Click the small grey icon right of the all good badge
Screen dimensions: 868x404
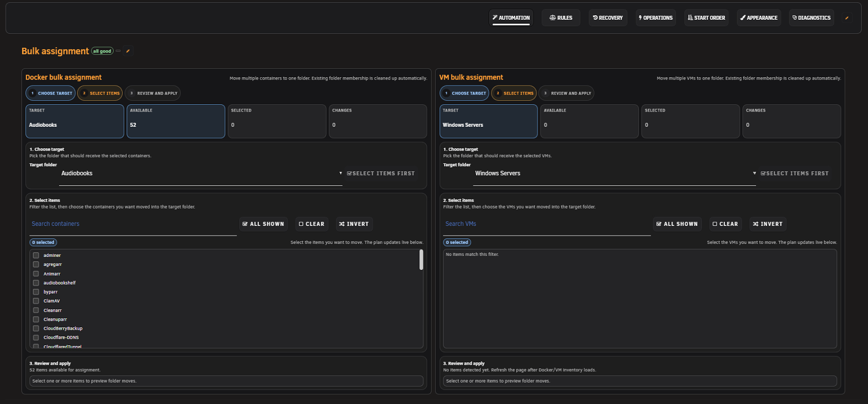click(x=118, y=51)
